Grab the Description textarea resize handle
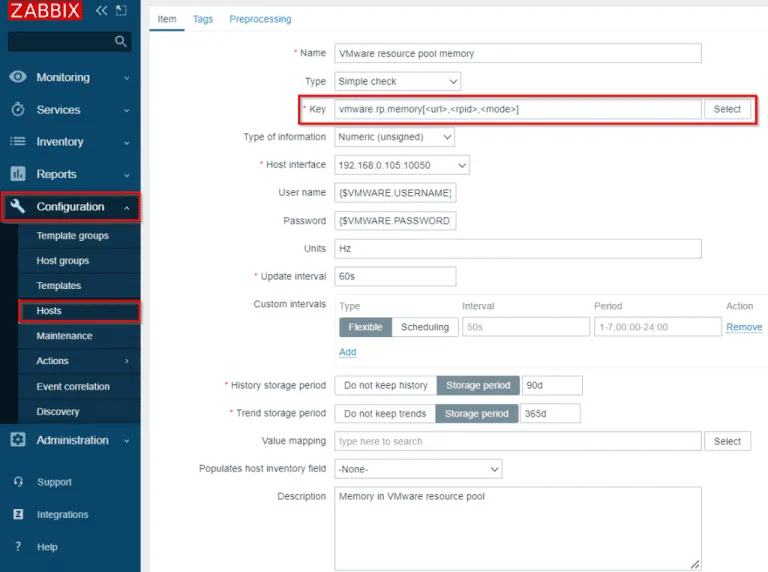This screenshot has width=768, height=572. click(x=695, y=564)
